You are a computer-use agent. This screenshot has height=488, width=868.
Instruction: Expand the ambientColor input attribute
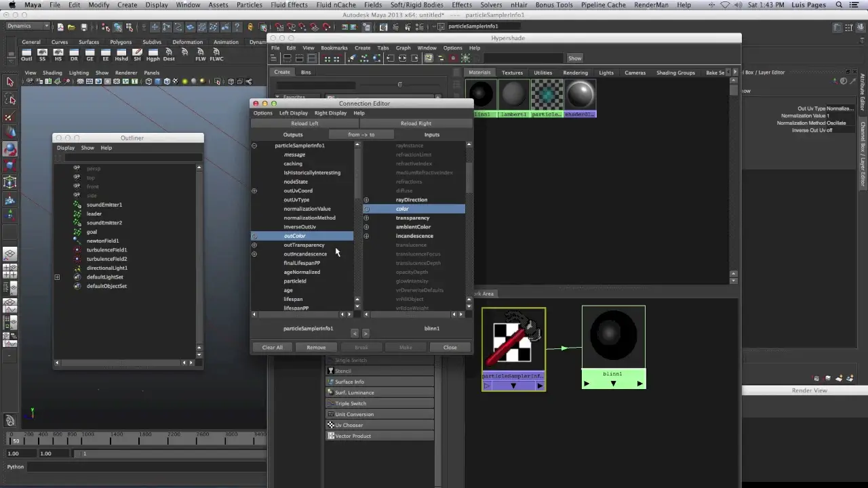click(366, 227)
